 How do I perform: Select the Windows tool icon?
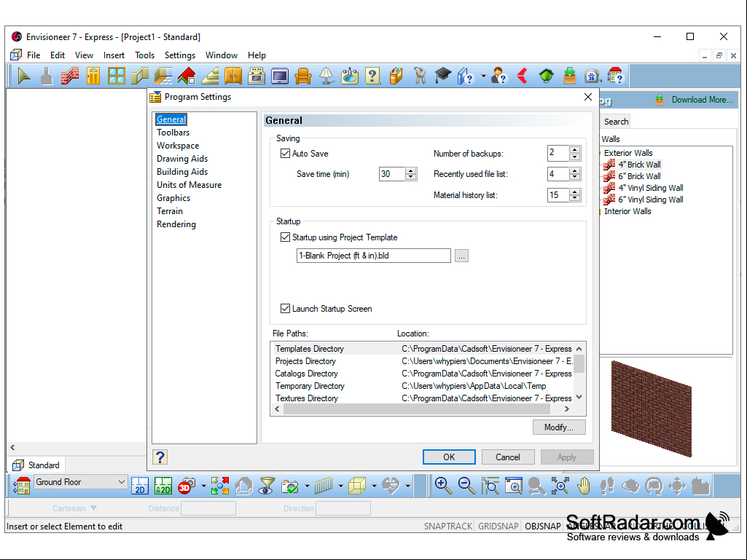pyautogui.click(x=117, y=76)
